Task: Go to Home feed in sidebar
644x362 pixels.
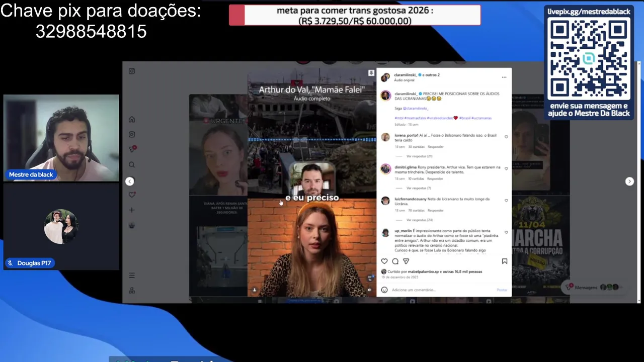Action: click(x=132, y=120)
